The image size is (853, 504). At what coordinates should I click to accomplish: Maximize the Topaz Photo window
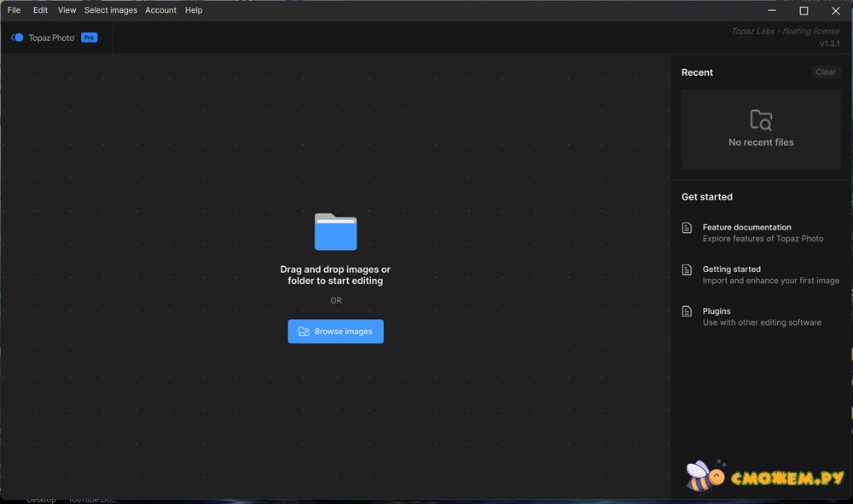click(804, 11)
